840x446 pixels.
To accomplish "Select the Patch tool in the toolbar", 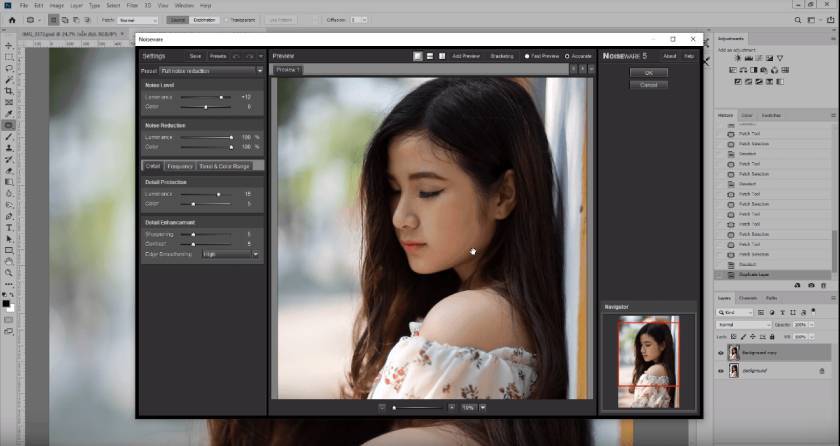I will [9, 125].
